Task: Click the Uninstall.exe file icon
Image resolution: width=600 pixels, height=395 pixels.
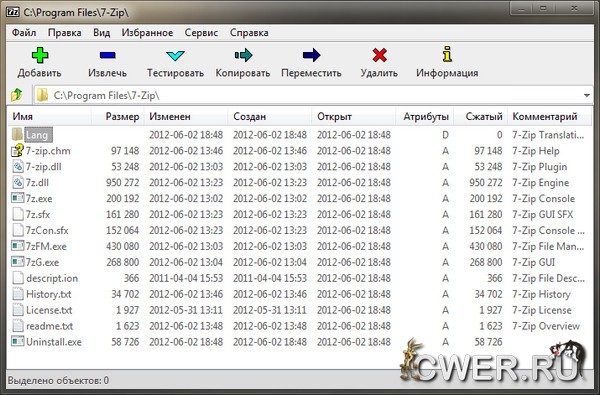Action: 18,341
